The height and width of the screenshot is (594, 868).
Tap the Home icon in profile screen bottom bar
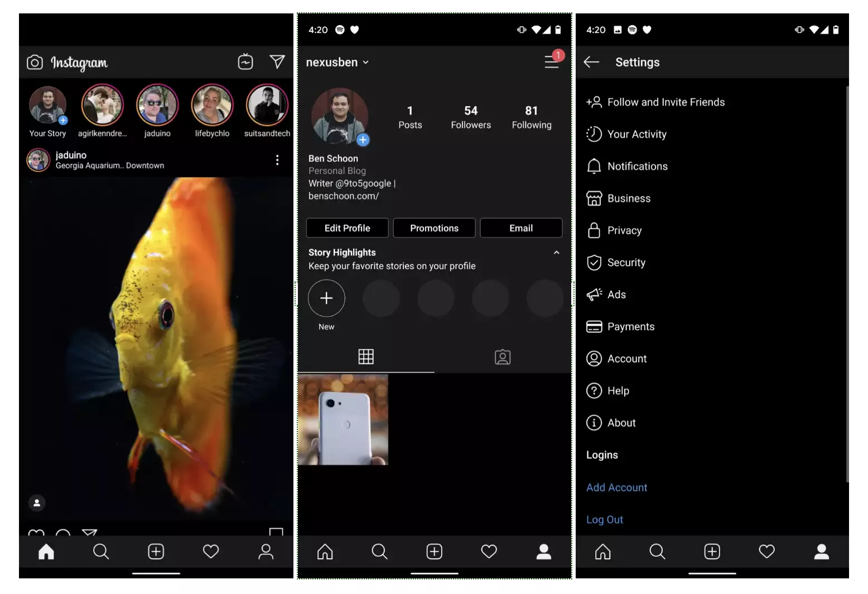(x=325, y=552)
